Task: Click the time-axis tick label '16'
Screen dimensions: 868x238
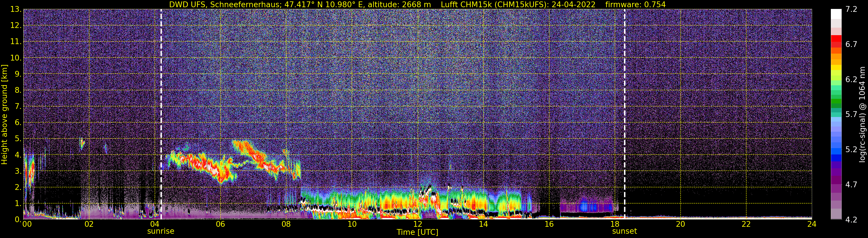Action: pyautogui.click(x=549, y=224)
